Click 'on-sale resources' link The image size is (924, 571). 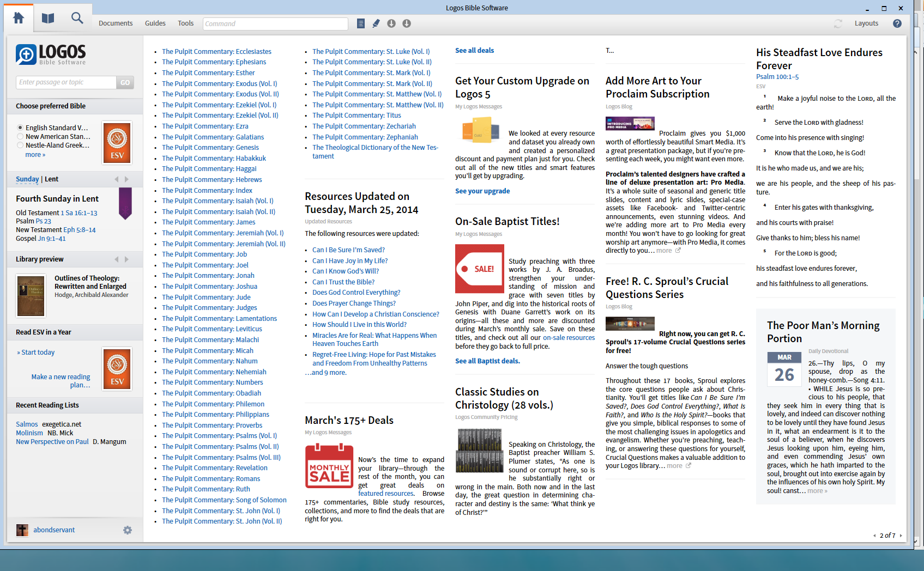coord(569,338)
